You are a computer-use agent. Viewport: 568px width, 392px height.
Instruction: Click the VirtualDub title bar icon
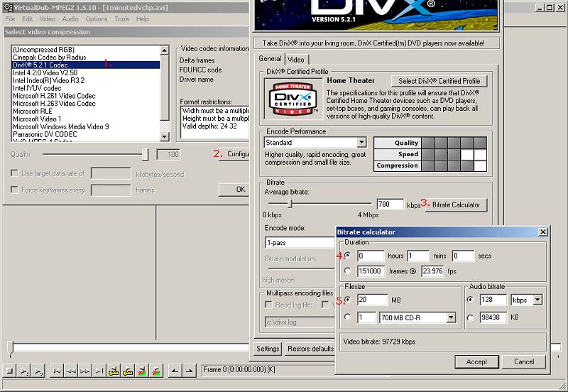pyautogui.click(x=8, y=7)
